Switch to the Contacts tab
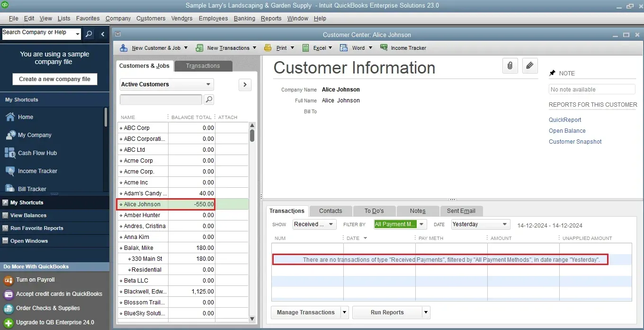644x330 pixels. [x=330, y=211]
